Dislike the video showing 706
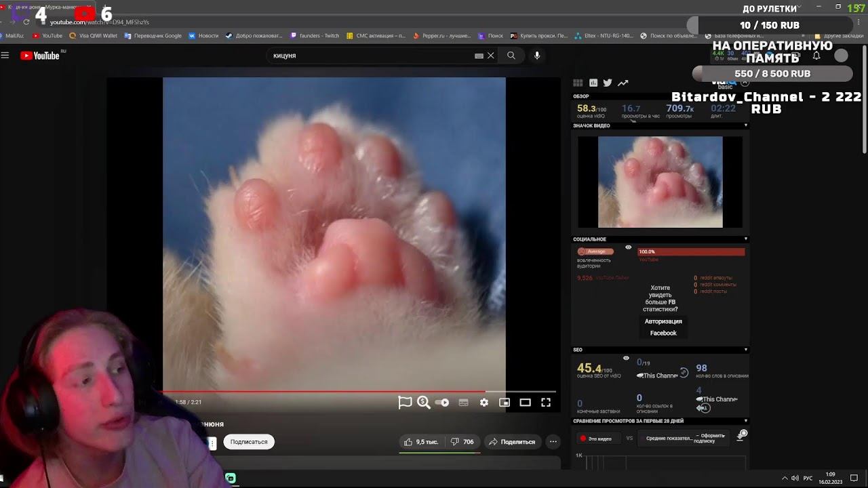The width and height of the screenshot is (868, 488). (x=462, y=442)
